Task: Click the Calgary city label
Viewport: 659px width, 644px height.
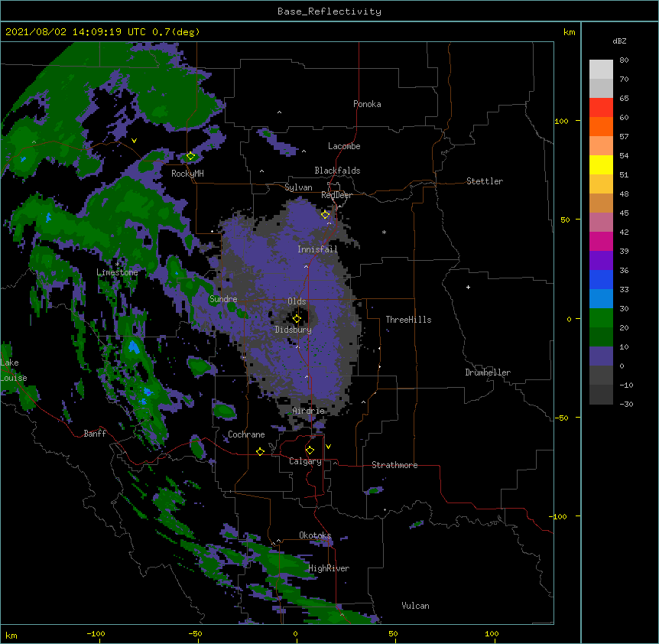Action: pyautogui.click(x=306, y=461)
